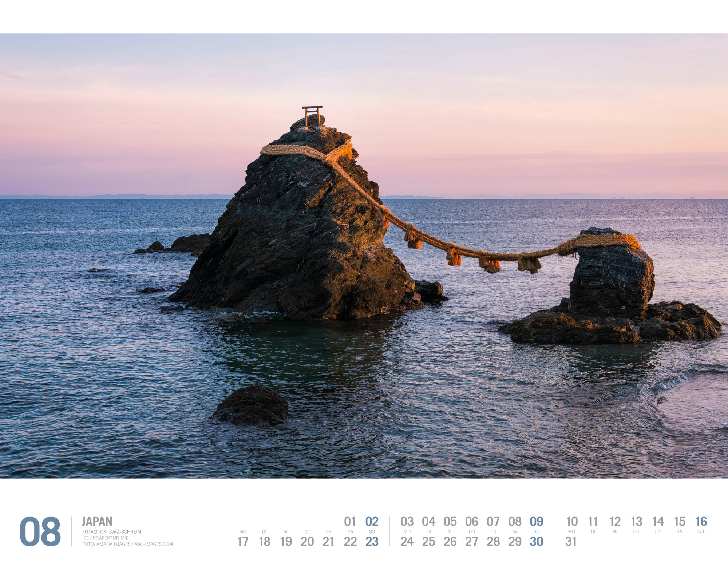The image size is (728, 566).
Task: Select date 12 above the MI label
Action: 615,522
